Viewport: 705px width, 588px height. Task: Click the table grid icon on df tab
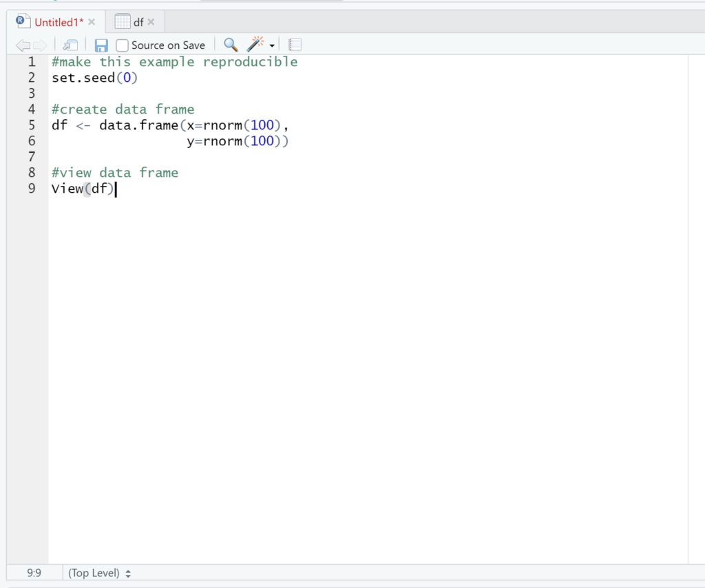(123, 21)
